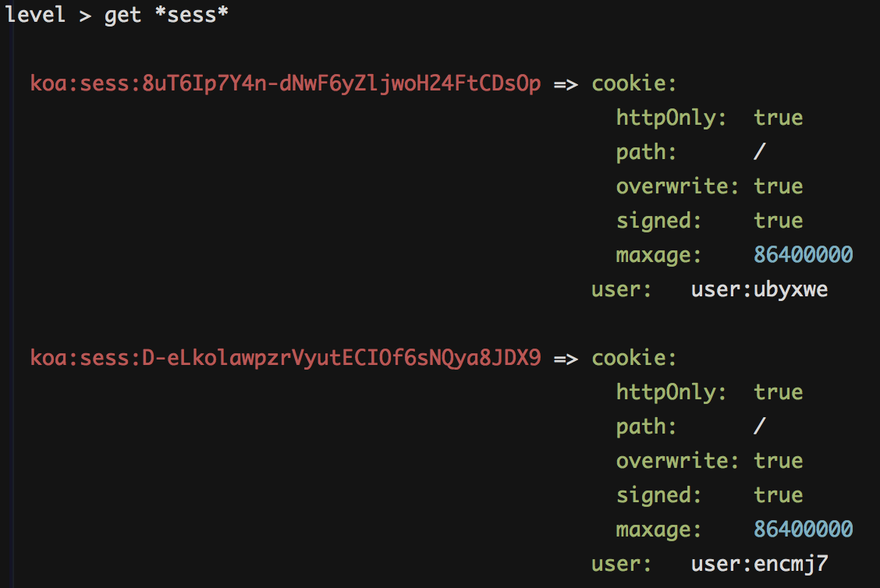Click the value user:ubyxwe
This screenshot has height=588, width=880.
coord(759,289)
